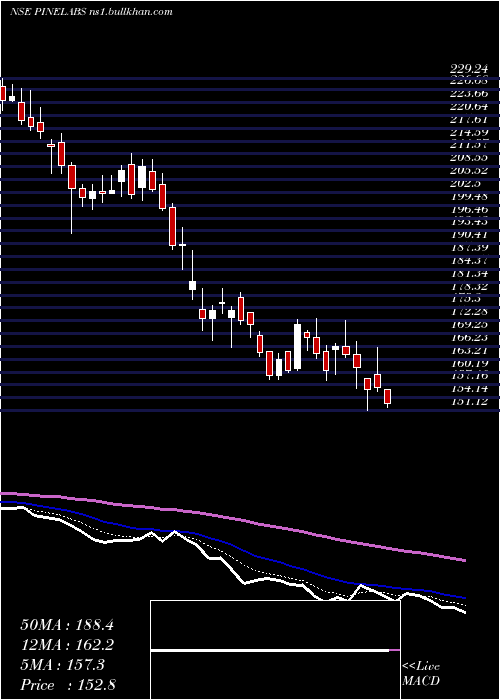Screen dimensions: 500x700
Task: Select the 181.34 price level label
Action: tap(469, 274)
